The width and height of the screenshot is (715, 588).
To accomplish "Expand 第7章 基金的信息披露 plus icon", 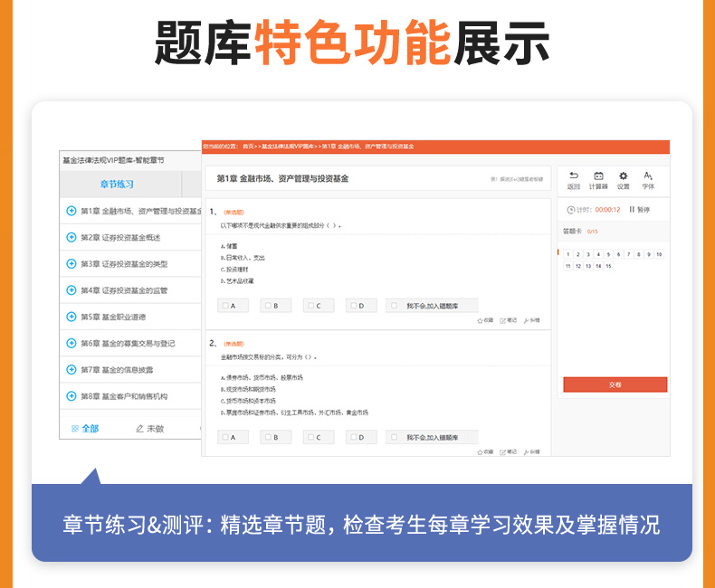I will [71, 369].
